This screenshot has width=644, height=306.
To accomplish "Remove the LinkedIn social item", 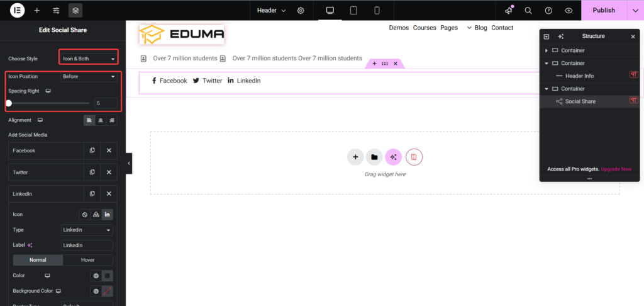I will point(109,193).
